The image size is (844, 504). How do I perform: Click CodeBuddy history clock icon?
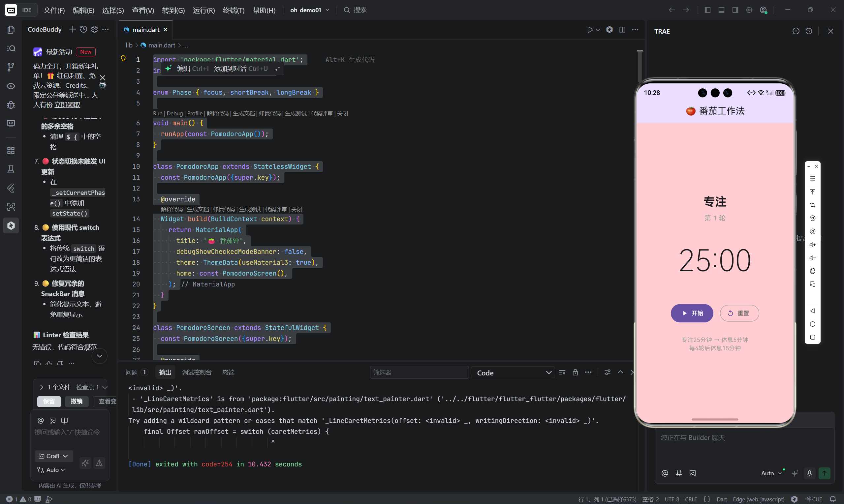83,30
